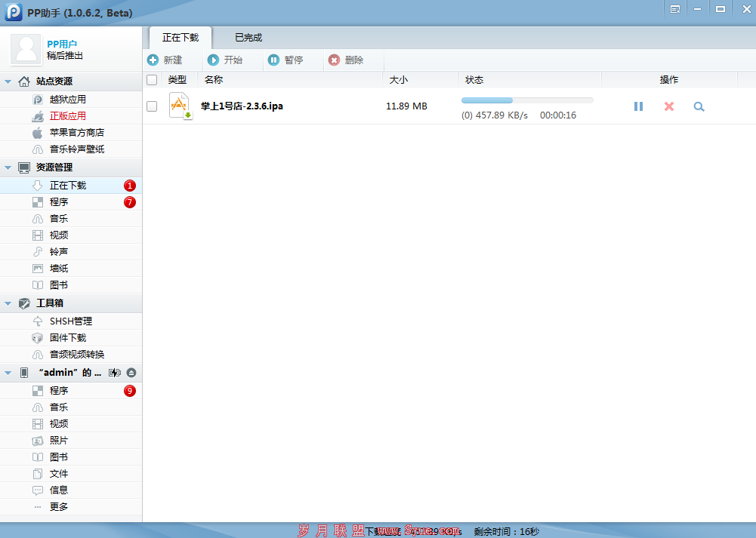Image resolution: width=756 pixels, height=538 pixels.
Task: Click 剩余时间：16秒 in the status bar
Action: [x=506, y=532]
